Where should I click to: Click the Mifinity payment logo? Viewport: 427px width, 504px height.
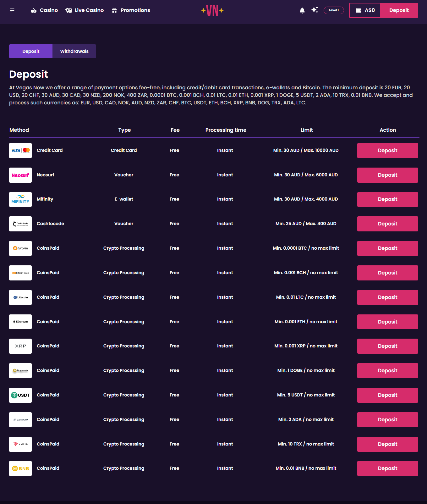coord(20,199)
